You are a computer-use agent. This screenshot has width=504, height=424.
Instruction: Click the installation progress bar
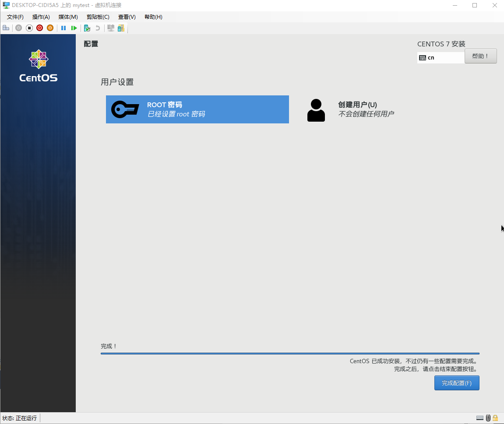pyautogui.click(x=290, y=354)
